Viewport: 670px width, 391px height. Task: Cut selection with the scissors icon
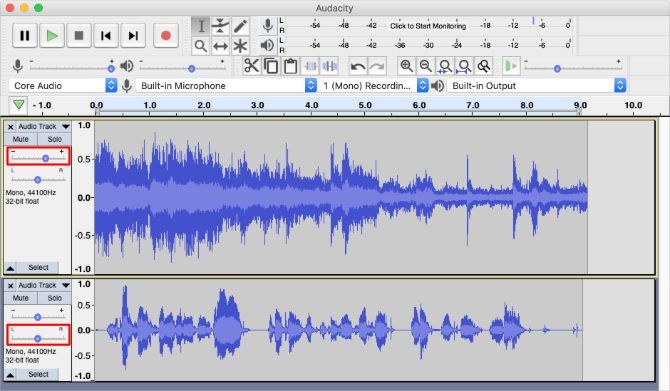tap(252, 66)
